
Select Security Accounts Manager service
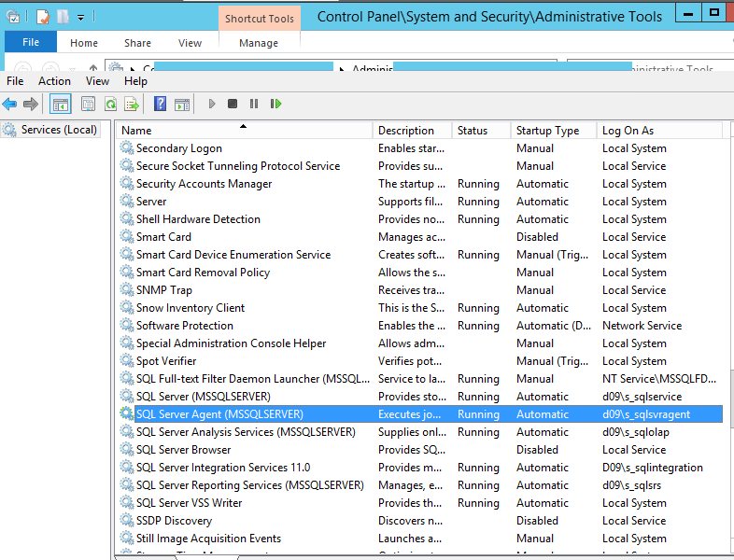coord(419,184)
